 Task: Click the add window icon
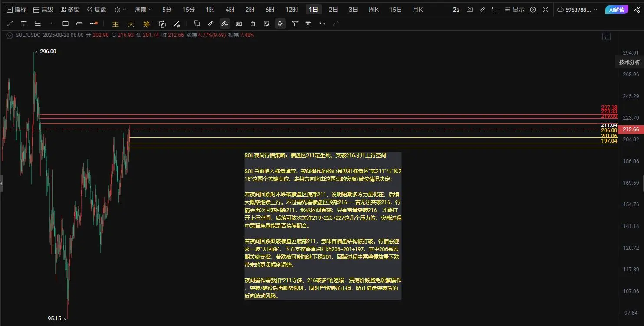[x=495, y=9]
